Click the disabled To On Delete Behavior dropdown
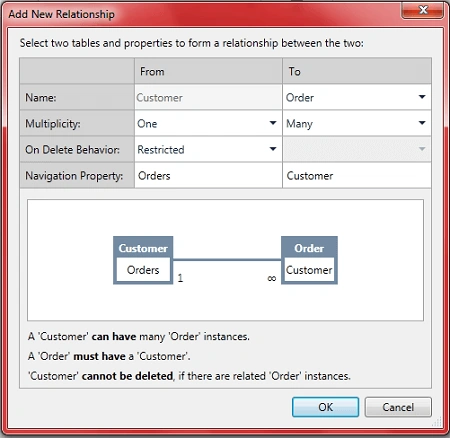Screen dimensions: 450x438 tap(357, 149)
